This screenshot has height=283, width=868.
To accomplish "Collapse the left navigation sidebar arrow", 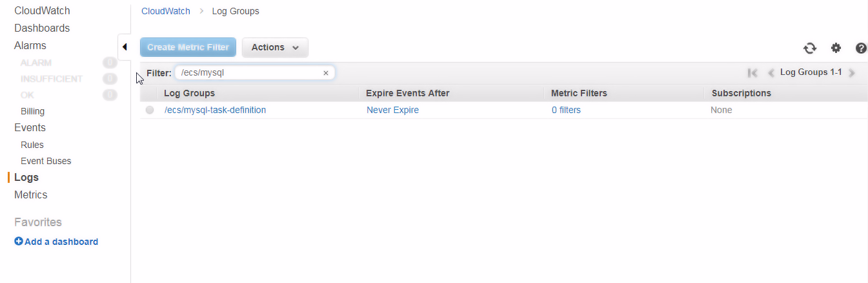I will coord(124,47).
